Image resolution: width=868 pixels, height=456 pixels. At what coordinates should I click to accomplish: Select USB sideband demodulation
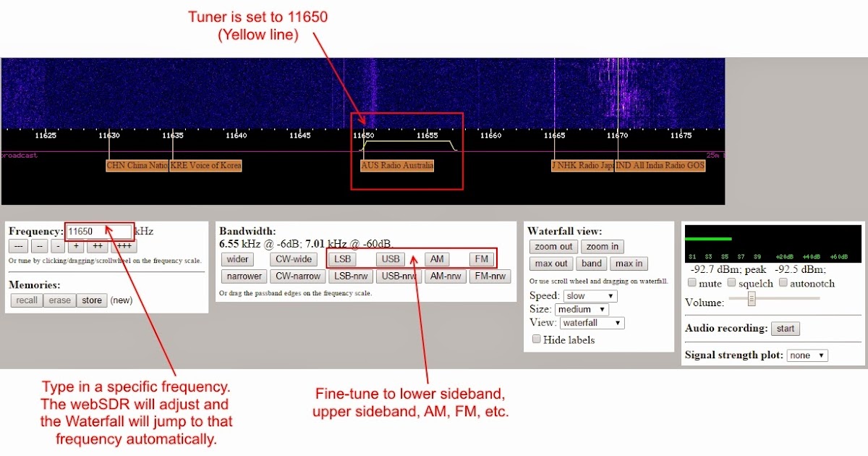391,258
